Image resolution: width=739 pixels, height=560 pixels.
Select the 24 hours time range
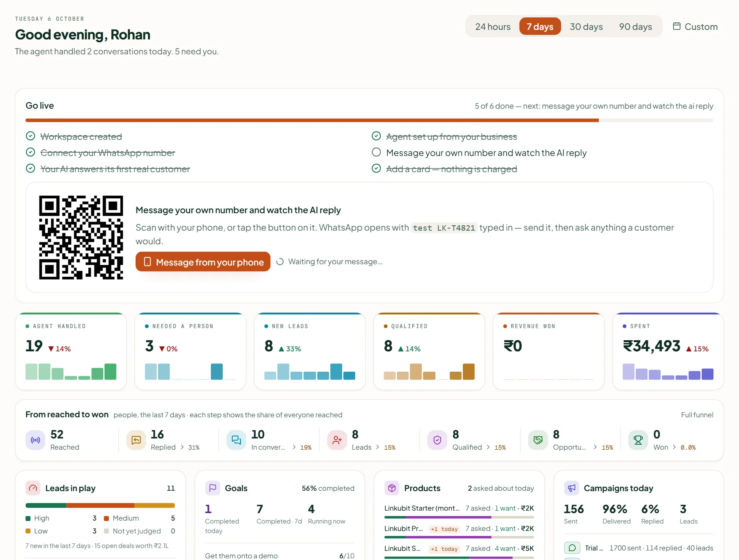[x=493, y=27]
